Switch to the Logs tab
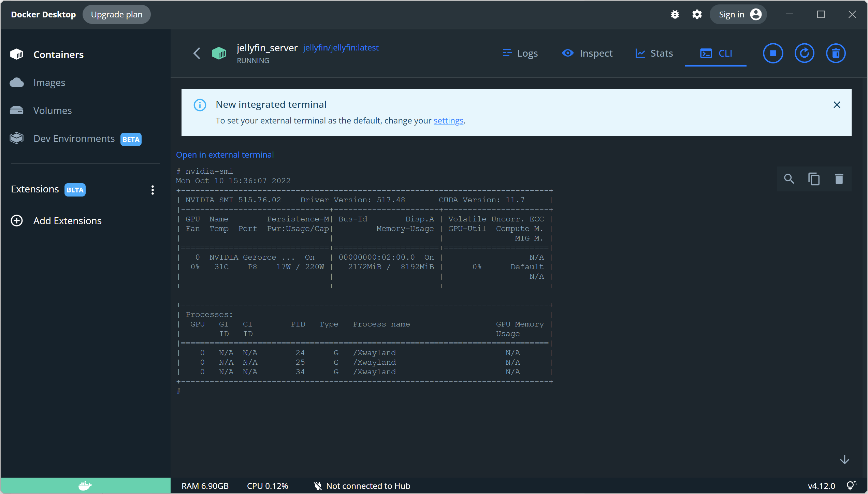The image size is (868, 494). tap(520, 53)
